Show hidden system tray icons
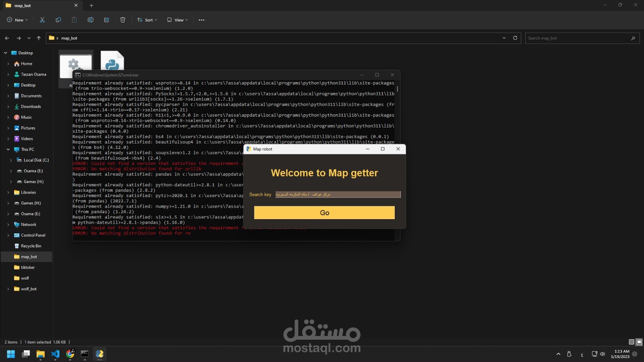The width and height of the screenshot is (644, 362). 558,354
